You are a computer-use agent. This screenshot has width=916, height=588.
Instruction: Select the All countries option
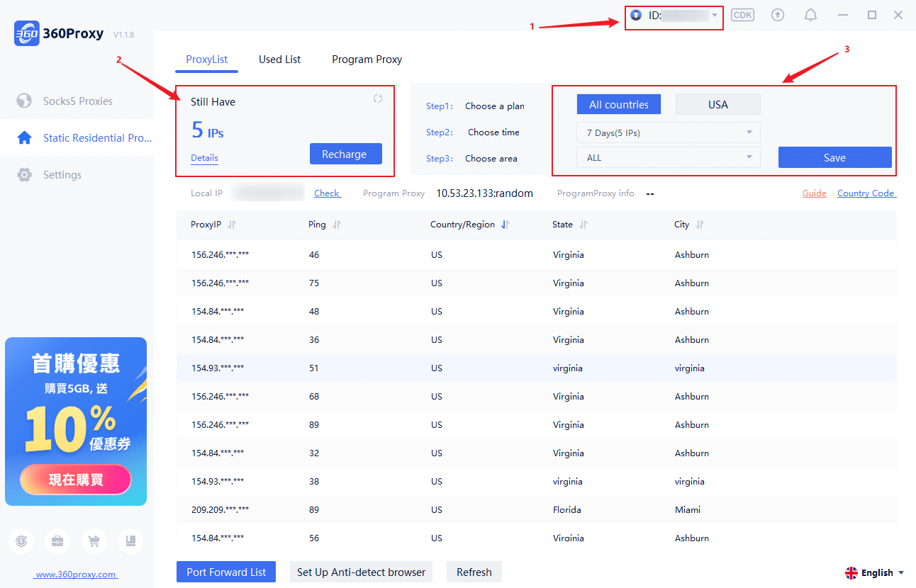pos(619,104)
